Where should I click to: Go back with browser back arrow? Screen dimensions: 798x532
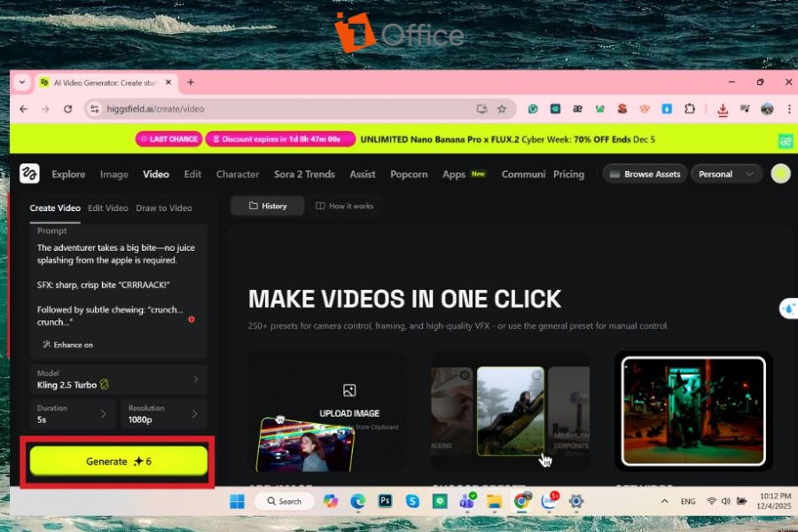point(23,109)
